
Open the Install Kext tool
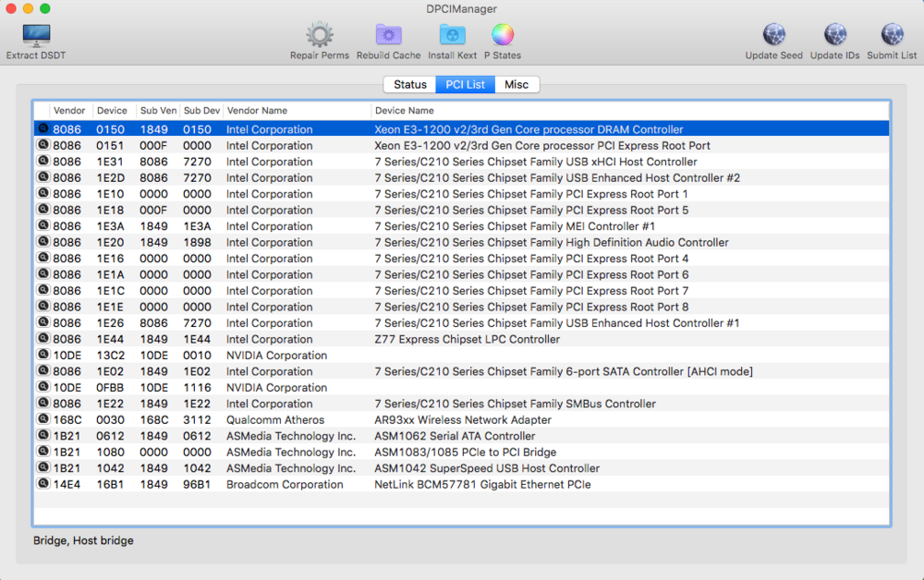[452, 36]
